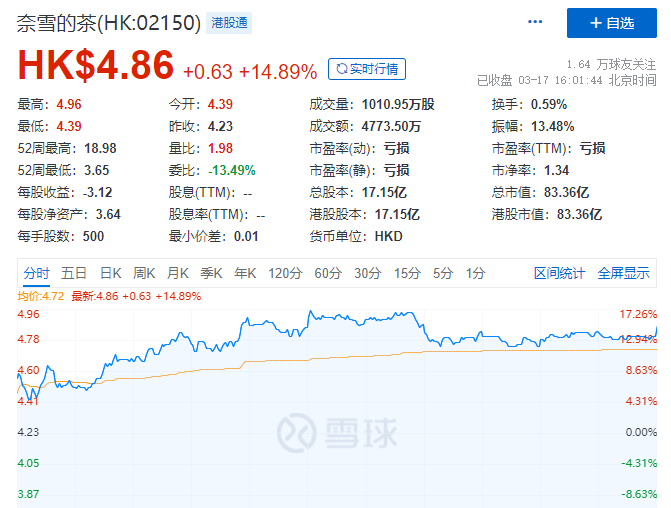671x508 pixels.
Task: Click the 4.05 price axis label
Action: pyautogui.click(x=28, y=463)
